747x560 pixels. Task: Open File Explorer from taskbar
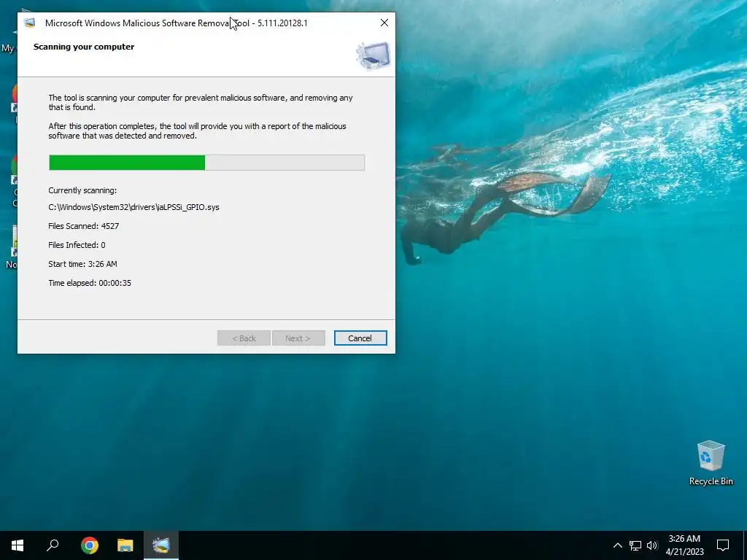pos(125,545)
